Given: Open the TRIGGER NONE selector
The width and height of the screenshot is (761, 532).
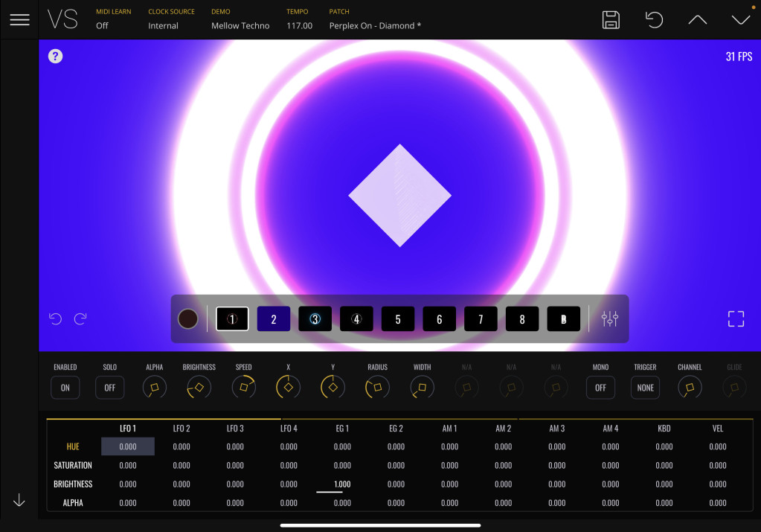Looking at the screenshot, I should (645, 388).
